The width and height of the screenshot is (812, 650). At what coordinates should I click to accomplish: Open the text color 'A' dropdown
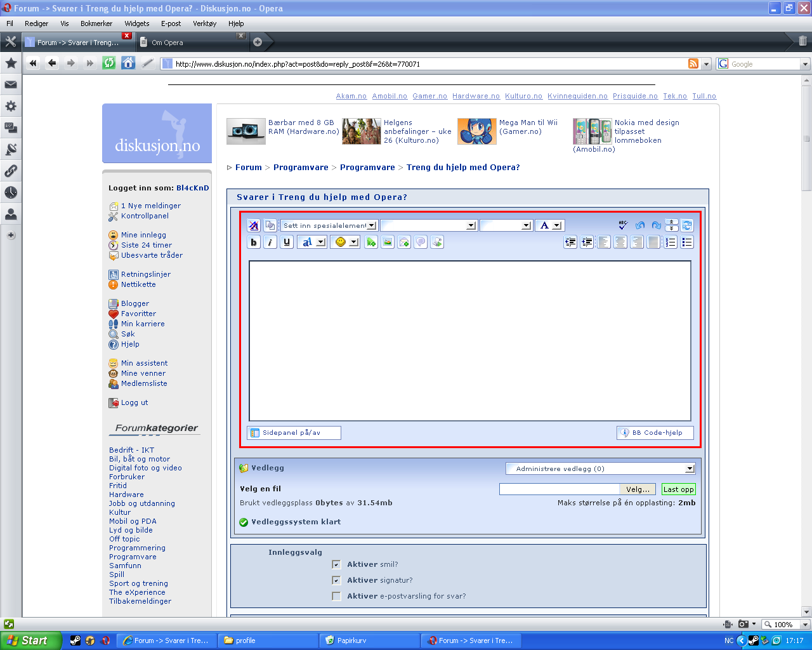click(549, 225)
